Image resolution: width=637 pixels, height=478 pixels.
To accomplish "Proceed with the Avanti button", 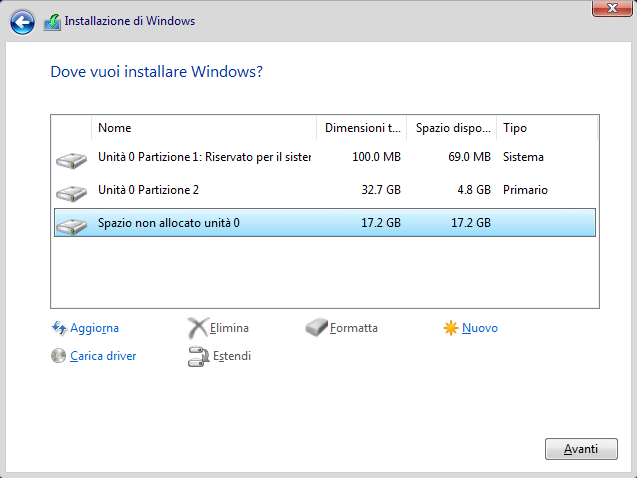I will point(581,449).
